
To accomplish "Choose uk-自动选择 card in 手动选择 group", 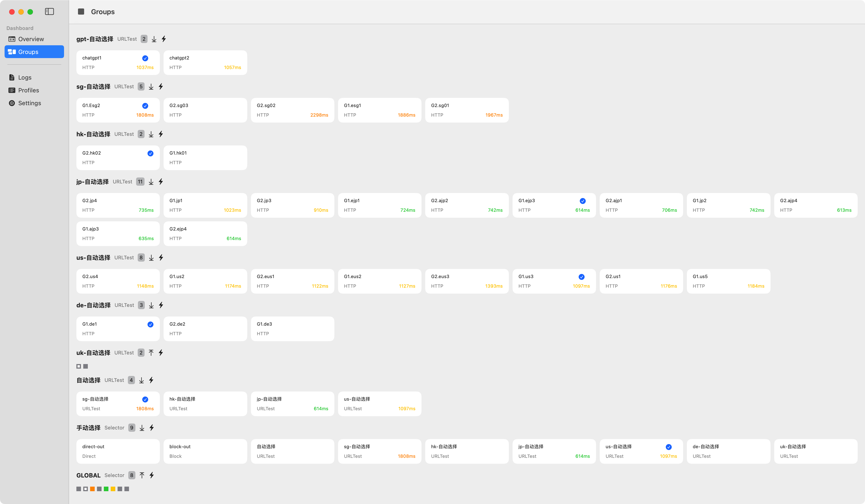I will pos(816,451).
